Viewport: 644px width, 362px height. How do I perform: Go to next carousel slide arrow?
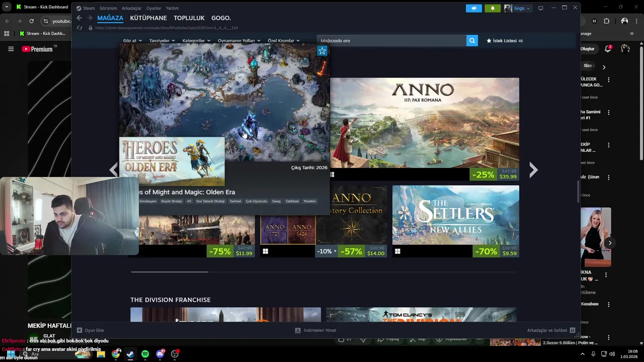[x=533, y=170]
